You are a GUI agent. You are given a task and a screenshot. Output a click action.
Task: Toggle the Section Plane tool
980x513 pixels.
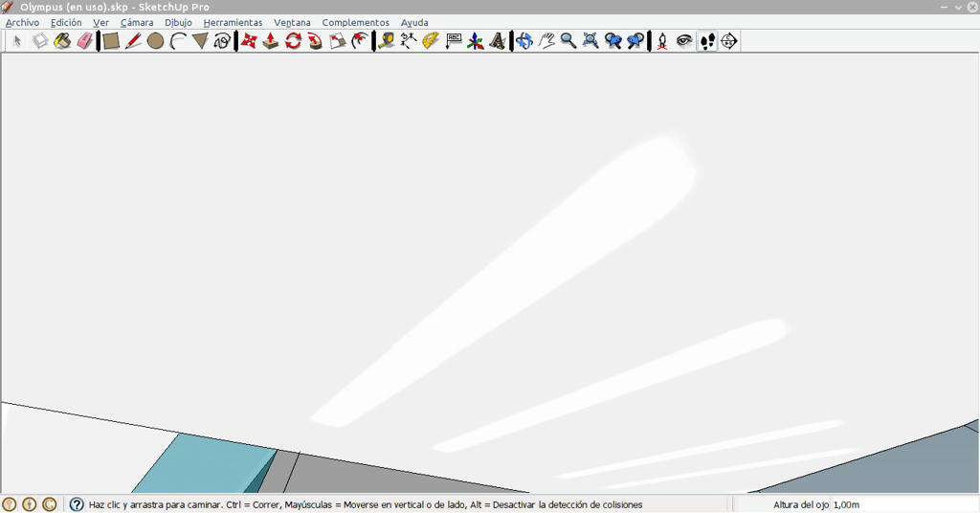pos(728,41)
